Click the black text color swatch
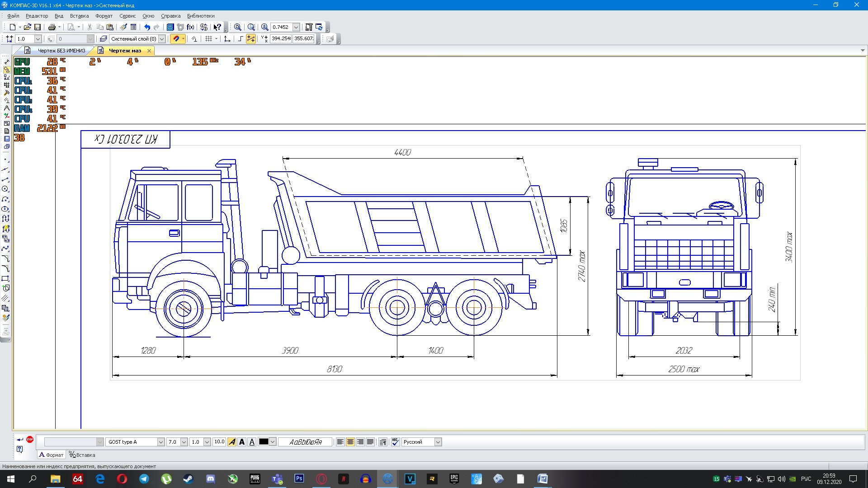868x488 pixels. 264,442
